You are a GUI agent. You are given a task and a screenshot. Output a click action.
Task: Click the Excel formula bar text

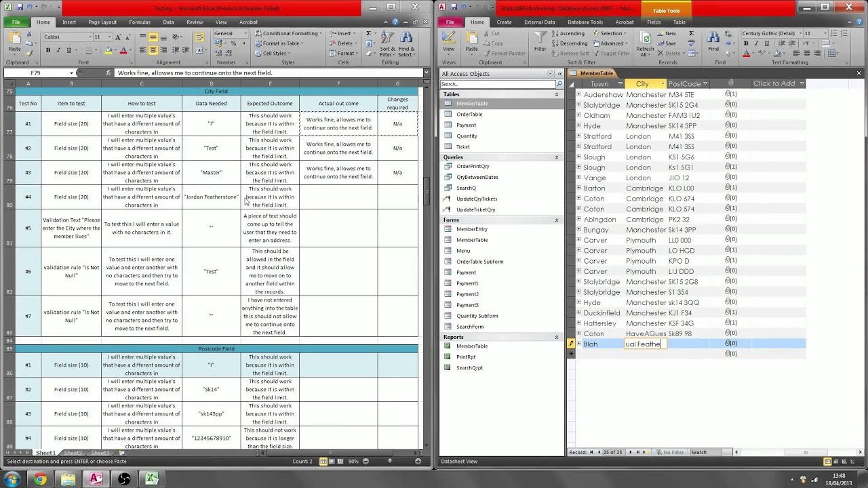click(x=195, y=73)
